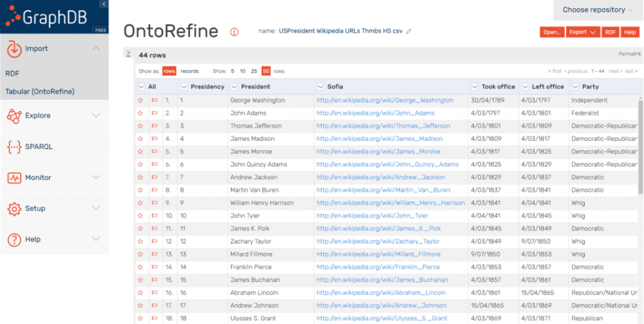
Task: Show 25 rows per page
Action: 254,71
